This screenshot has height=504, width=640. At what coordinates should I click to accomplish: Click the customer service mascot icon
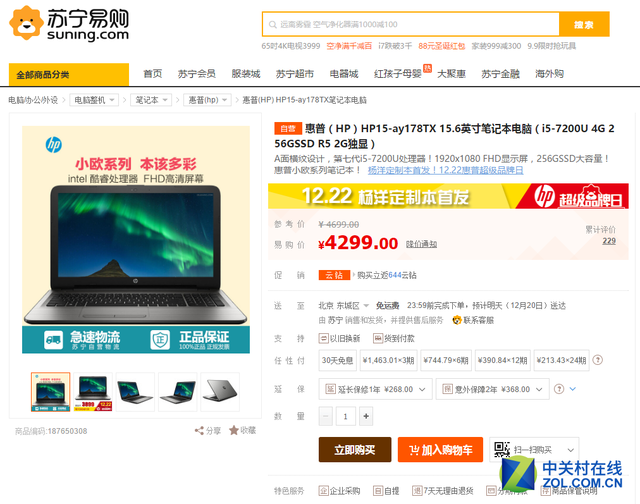click(457, 320)
